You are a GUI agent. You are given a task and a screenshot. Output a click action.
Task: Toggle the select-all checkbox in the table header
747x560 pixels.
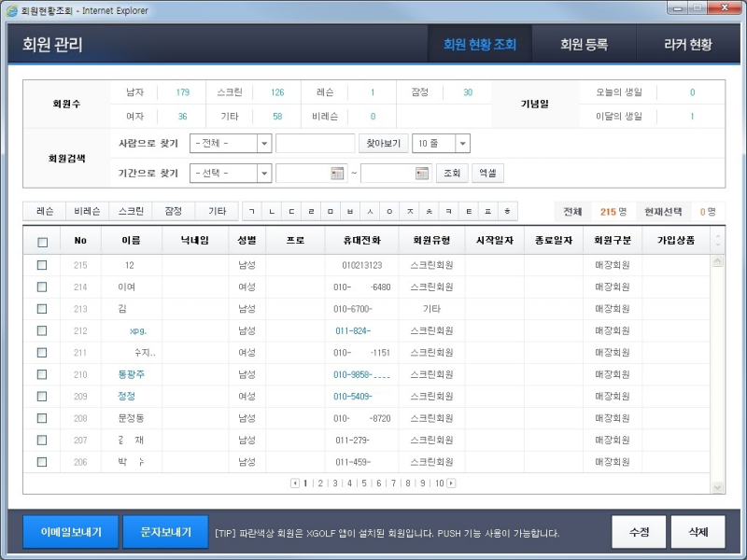42,240
